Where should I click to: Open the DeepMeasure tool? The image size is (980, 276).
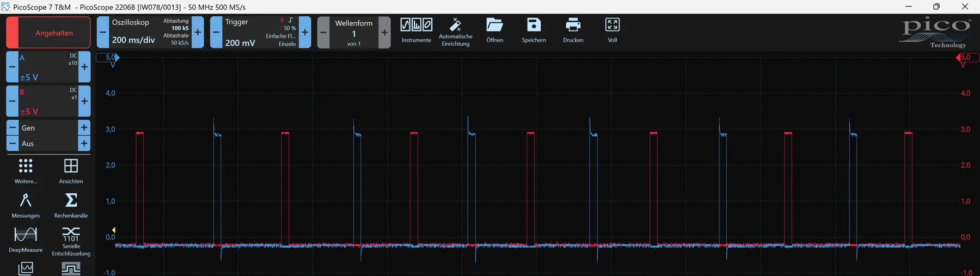(26, 240)
